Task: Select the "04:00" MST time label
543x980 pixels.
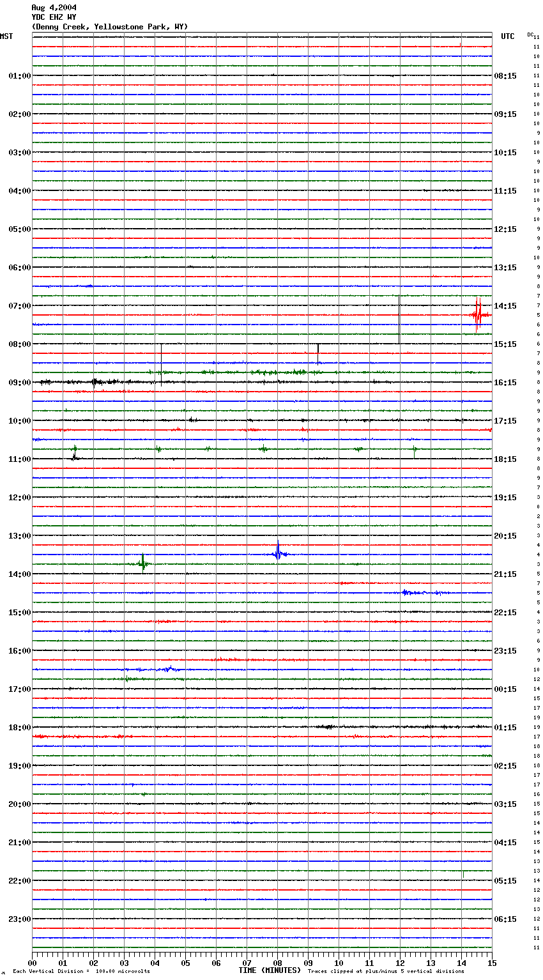Action: (x=20, y=191)
